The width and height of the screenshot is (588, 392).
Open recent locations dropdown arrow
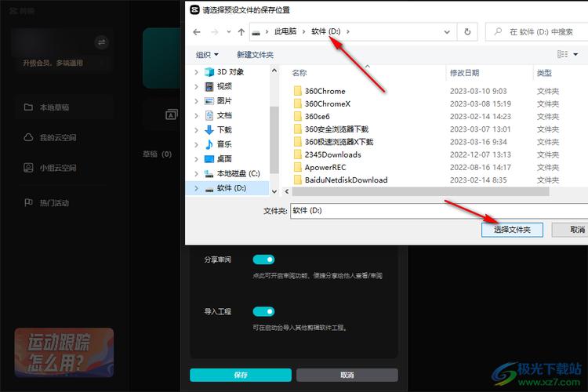[x=229, y=32]
